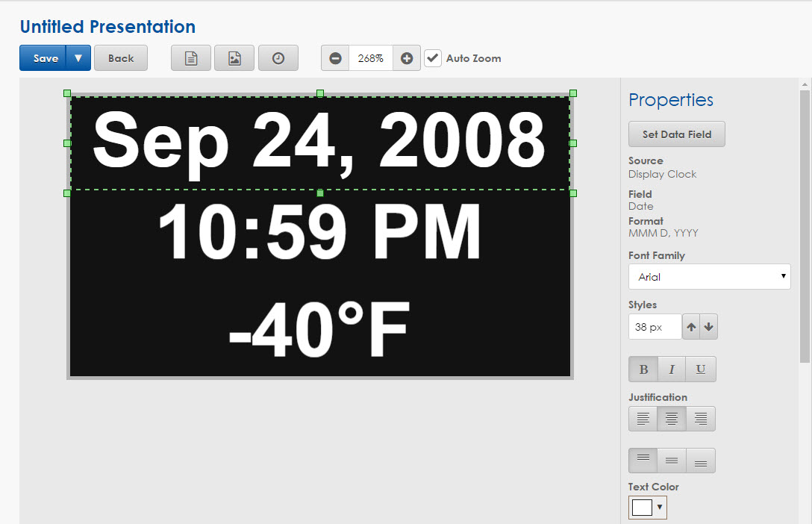
Task: Zoom in with the plus icon
Action: click(x=407, y=58)
